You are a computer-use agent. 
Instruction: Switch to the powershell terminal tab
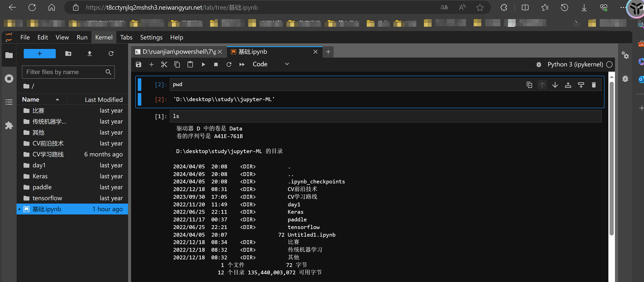coord(178,52)
